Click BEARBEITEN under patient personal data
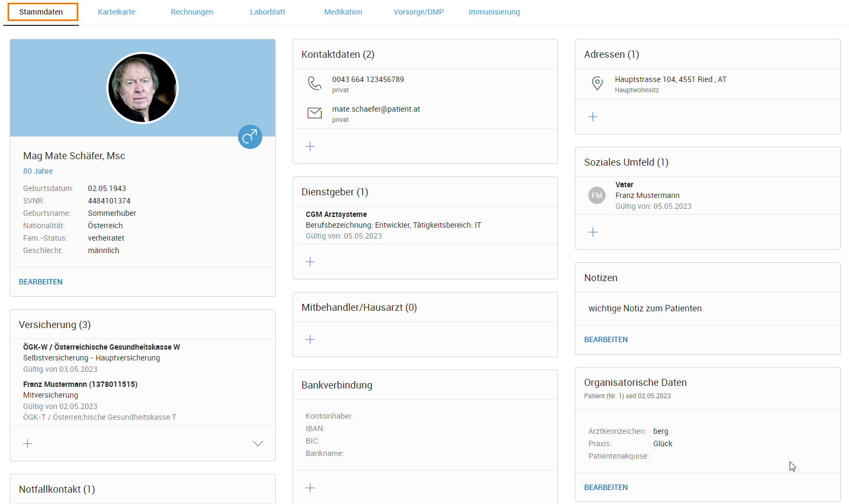This screenshot has width=849, height=504. (40, 282)
